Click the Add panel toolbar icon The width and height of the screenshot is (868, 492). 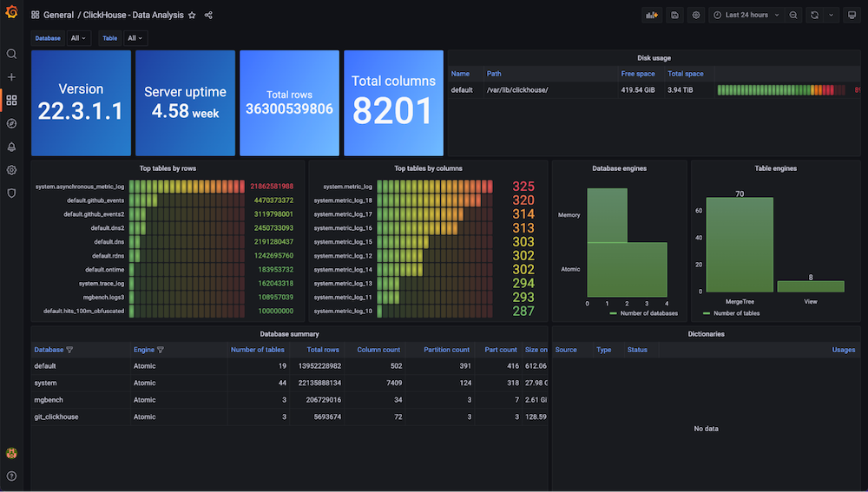click(x=652, y=15)
